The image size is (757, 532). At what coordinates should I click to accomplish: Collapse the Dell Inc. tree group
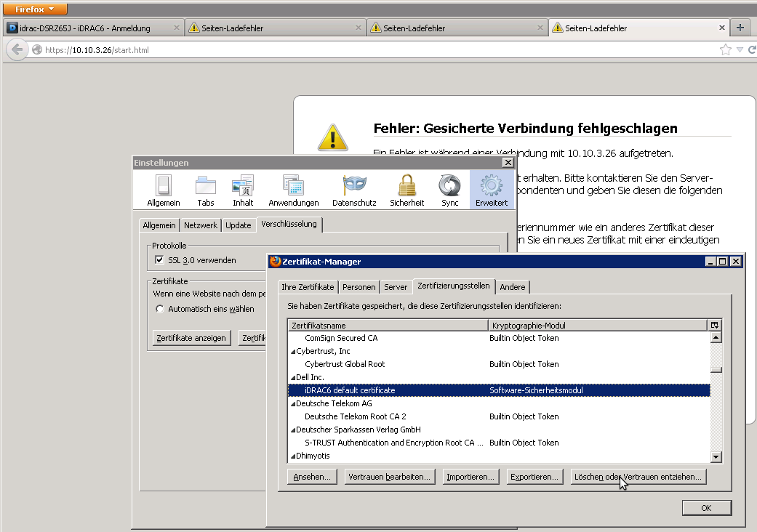pyautogui.click(x=293, y=378)
